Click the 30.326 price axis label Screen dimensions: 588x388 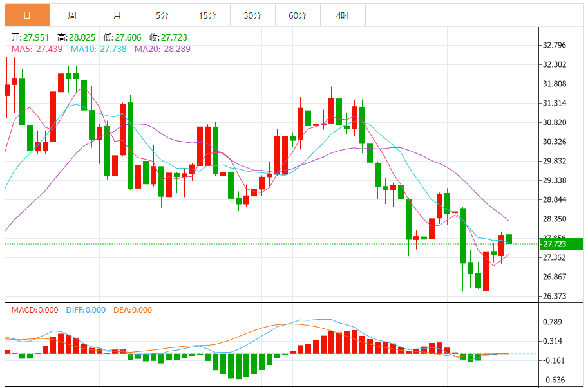(555, 142)
